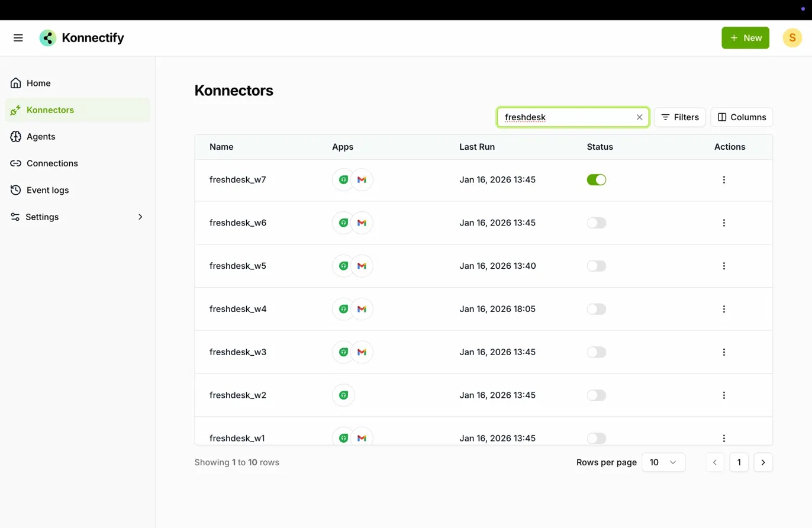This screenshot has height=528, width=812.
Task: Open actions menu for freshdesk_w6
Action: pyautogui.click(x=724, y=223)
